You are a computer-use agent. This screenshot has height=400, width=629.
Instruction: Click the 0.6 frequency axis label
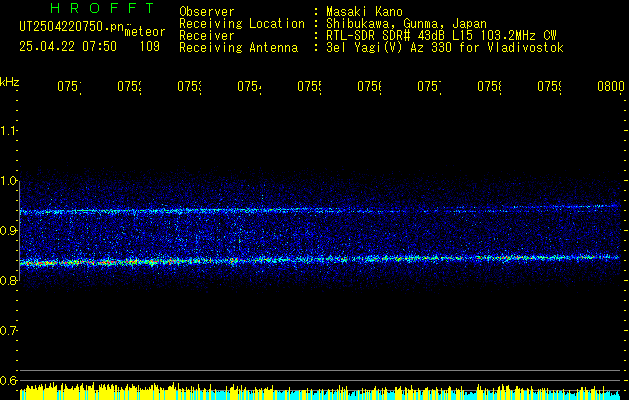click(x=8, y=381)
